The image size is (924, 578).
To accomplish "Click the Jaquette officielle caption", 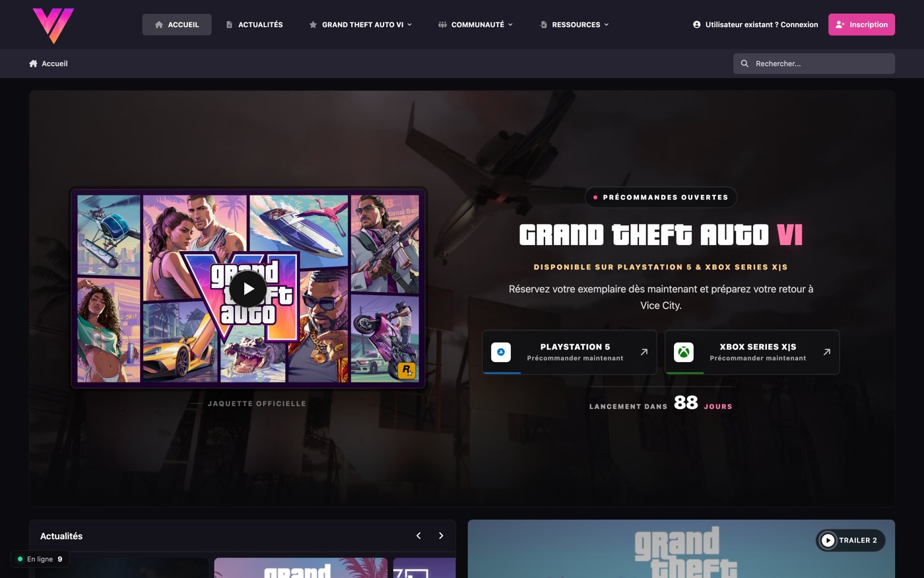I will point(257,404).
